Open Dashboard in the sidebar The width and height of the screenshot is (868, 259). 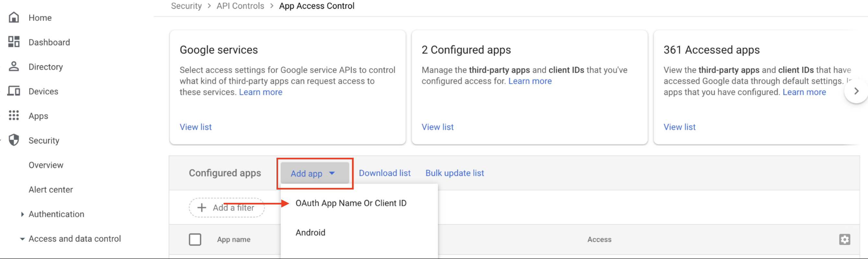pos(49,42)
